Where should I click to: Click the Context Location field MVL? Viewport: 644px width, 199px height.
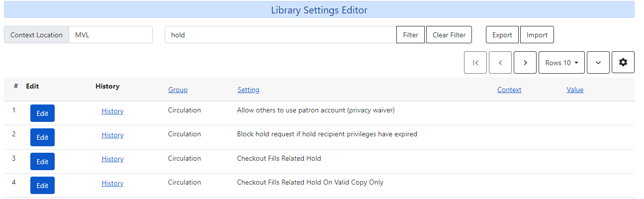click(x=110, y=35)
